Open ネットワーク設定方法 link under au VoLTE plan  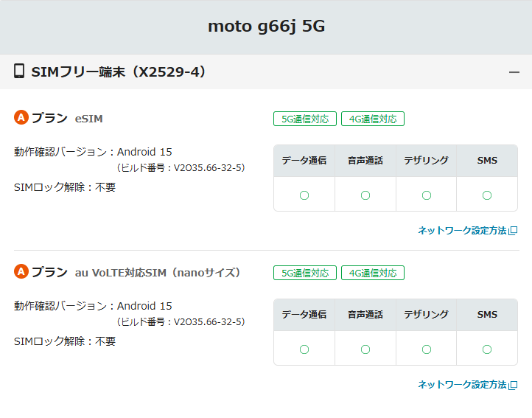[x=462, y=385]
